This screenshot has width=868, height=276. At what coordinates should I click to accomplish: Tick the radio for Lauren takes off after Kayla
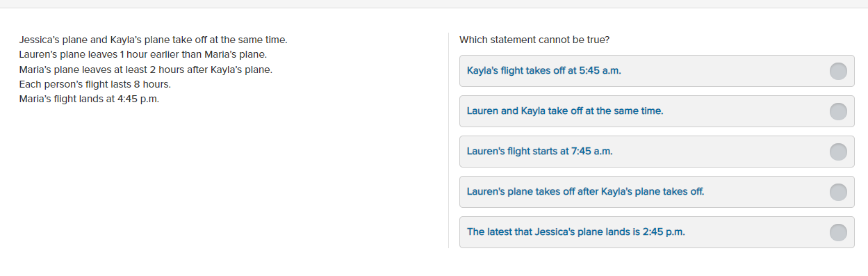tap(838, 192)
